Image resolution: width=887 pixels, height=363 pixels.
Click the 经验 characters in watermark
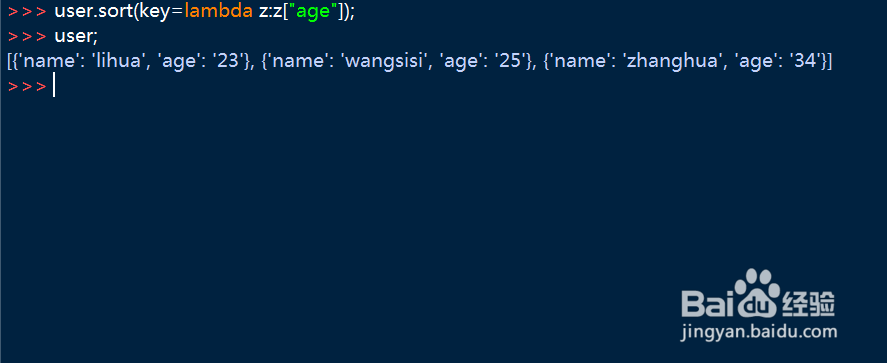(809, 304)
